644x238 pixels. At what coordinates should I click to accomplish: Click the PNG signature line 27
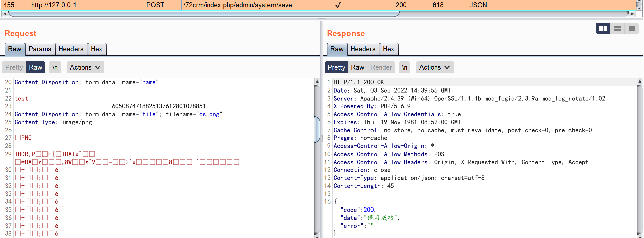pos(23,138)
